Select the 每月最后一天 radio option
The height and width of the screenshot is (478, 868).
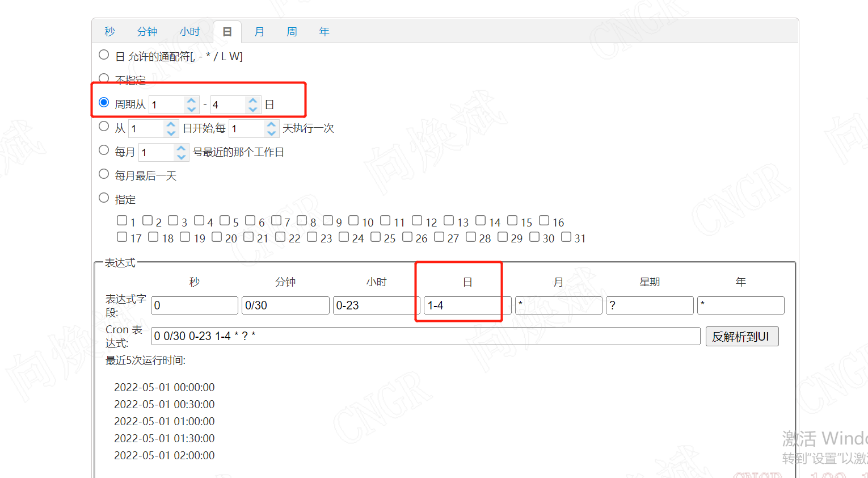(x=103, y=175)
